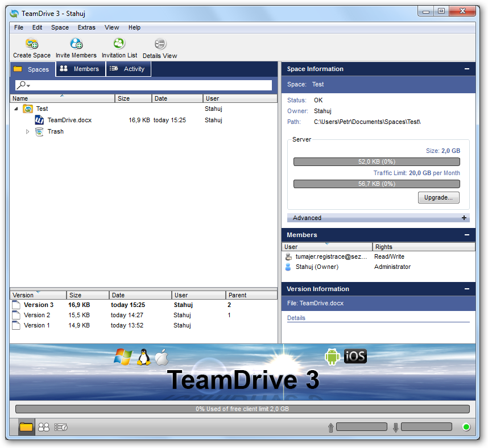Click the upload arrow icon

pyautogui.click(x=330, y=428)
